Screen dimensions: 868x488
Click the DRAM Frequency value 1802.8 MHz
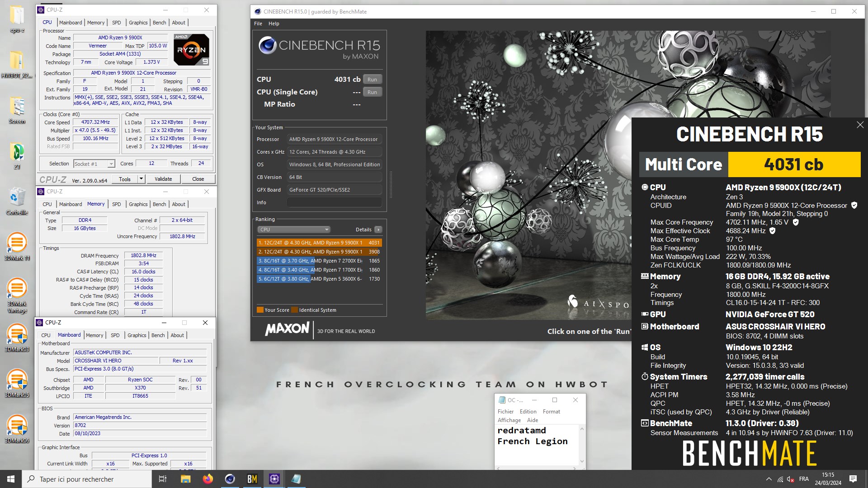click(x=143, y=256)
